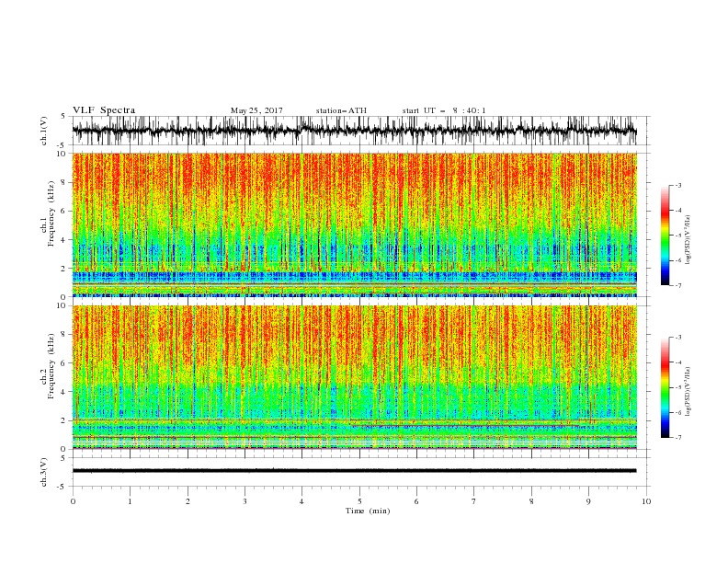
Task: Click the "Time (min)" axis label
Action: [x=368, y=511]
